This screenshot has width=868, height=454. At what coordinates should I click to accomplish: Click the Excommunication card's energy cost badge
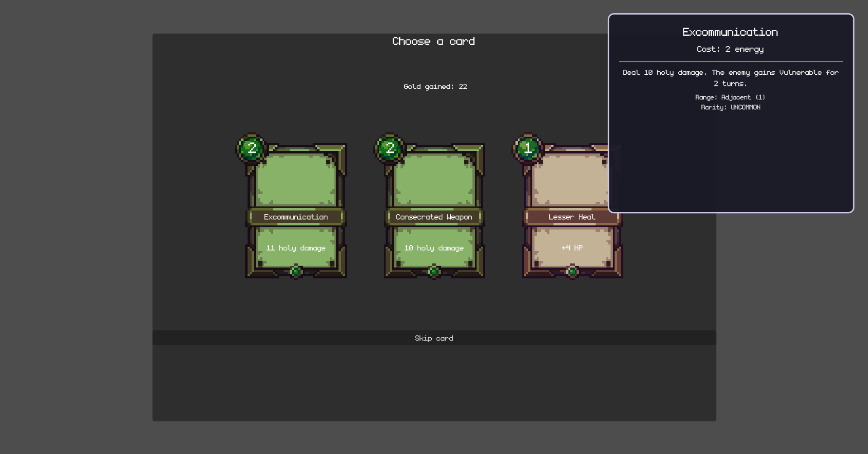[252, 148]
